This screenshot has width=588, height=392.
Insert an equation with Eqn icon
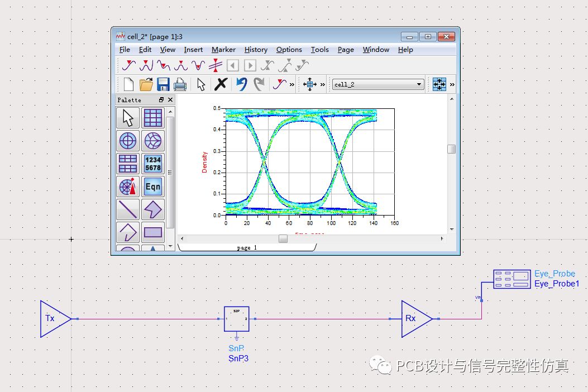(153, 187)
